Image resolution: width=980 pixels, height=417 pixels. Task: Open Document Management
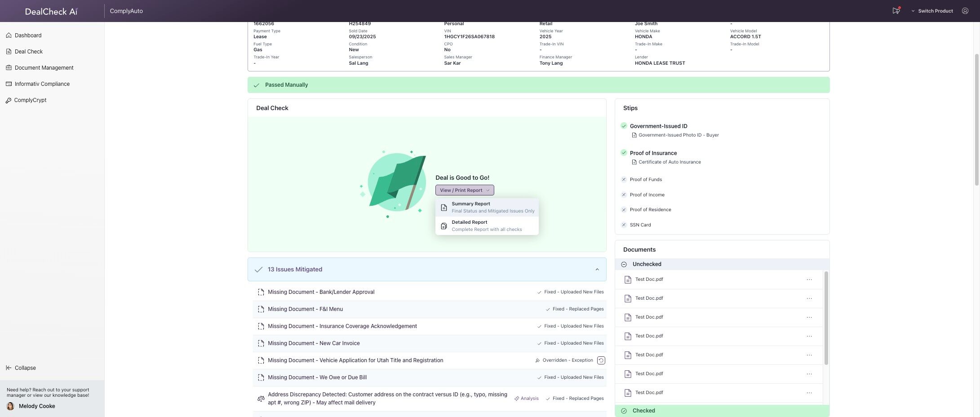[44, 68]
